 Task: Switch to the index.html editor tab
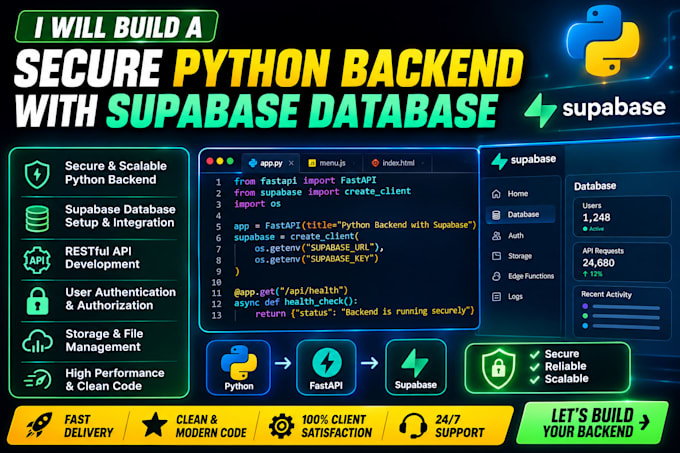(x=396, y=163)
